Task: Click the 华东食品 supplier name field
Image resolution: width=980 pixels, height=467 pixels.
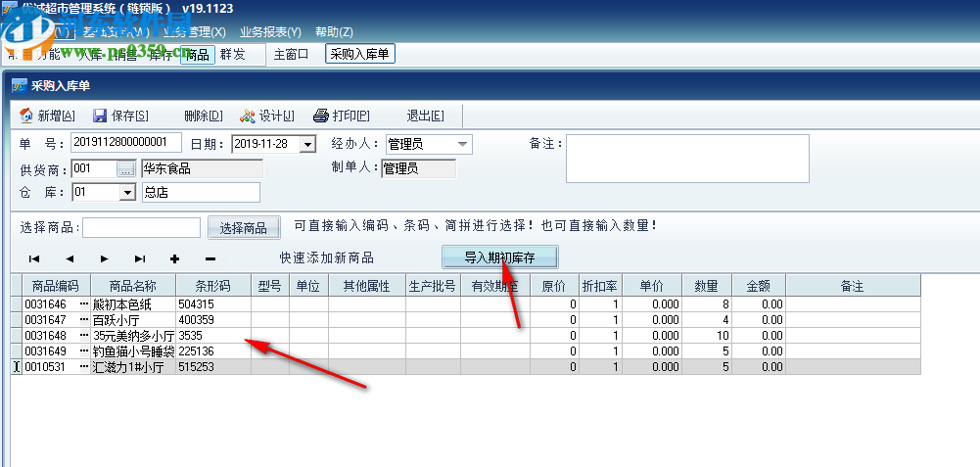Action: tap(203, 168)
